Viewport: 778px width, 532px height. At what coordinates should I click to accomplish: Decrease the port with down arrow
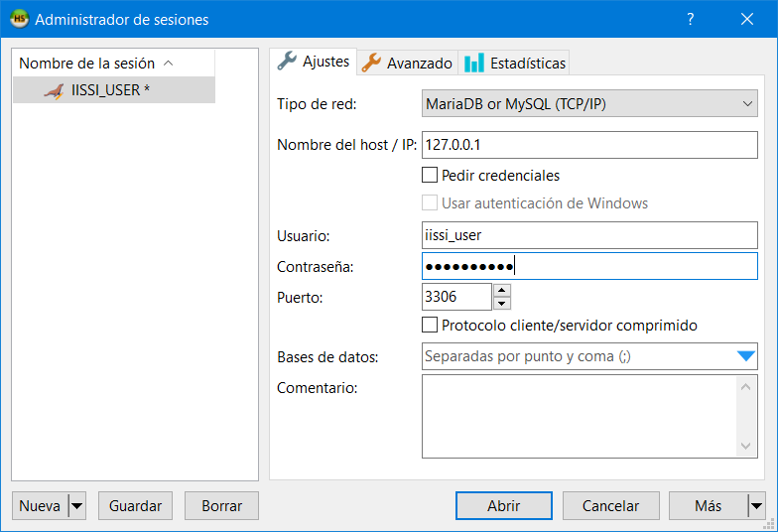coord(502,304)
